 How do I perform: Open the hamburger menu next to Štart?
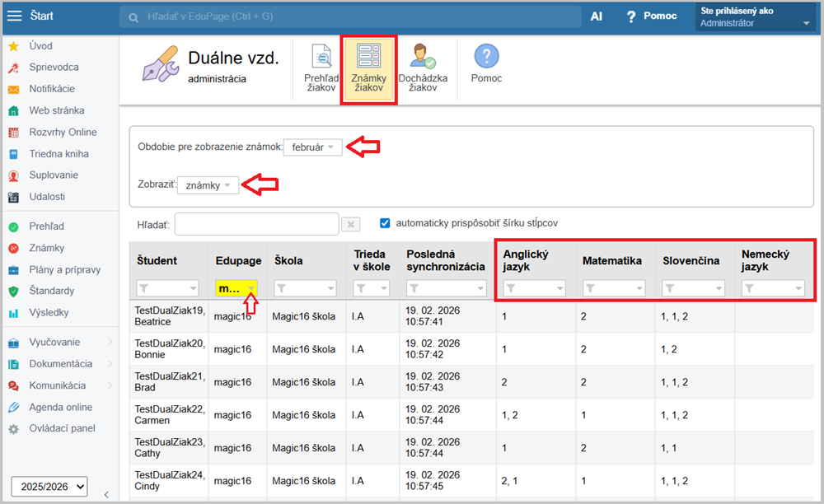(x=14, y=16)
